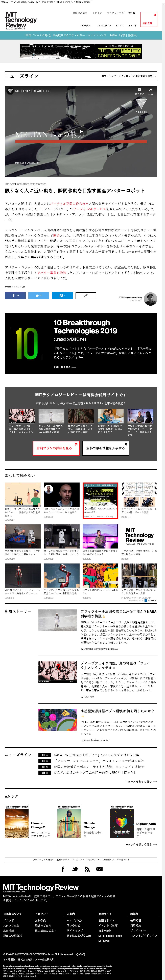Open 購読のご案内 in top navigation
This screenshot has width=165, height=980.
80,13
